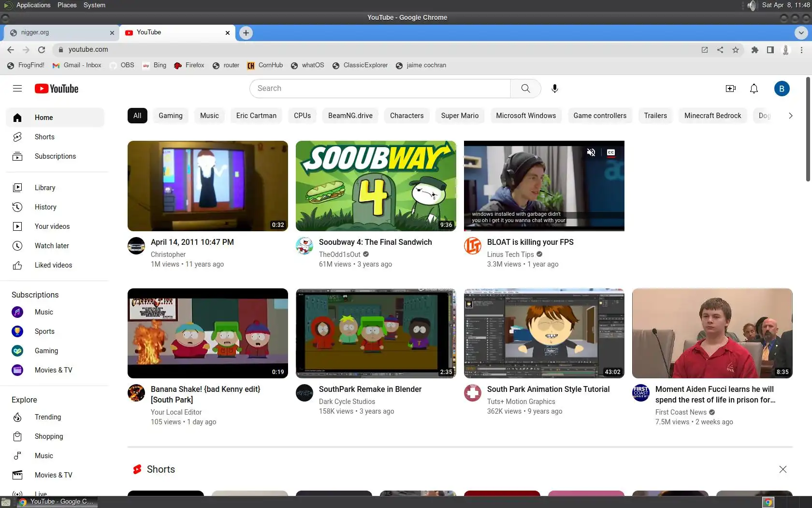Open the Places menu
812x508 pixels.
tap(67, 5)
